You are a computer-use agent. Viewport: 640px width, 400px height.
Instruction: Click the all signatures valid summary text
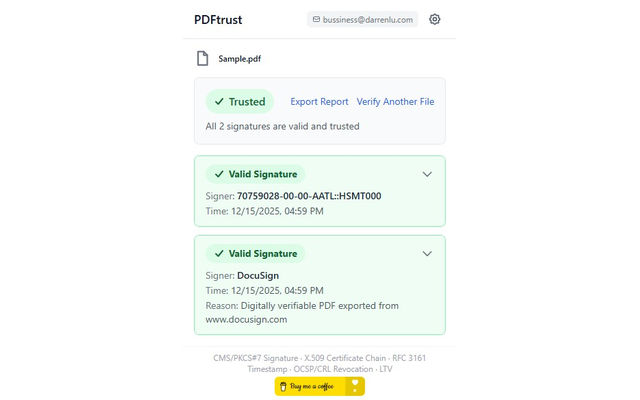click(282, 127)
